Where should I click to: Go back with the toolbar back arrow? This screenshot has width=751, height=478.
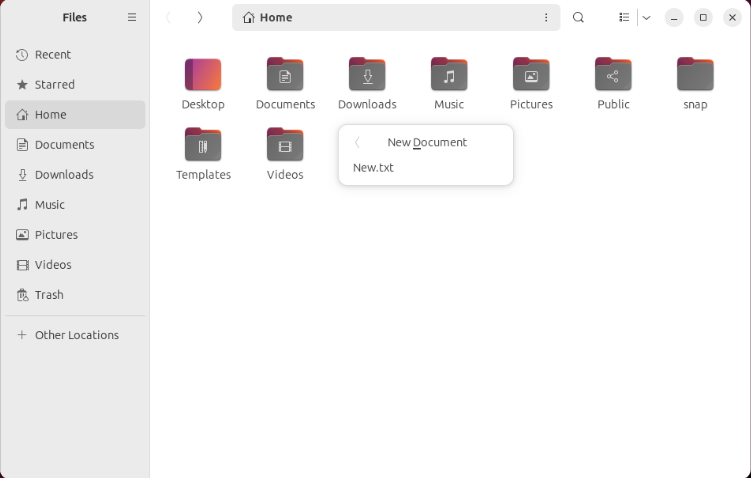(168, 18)
